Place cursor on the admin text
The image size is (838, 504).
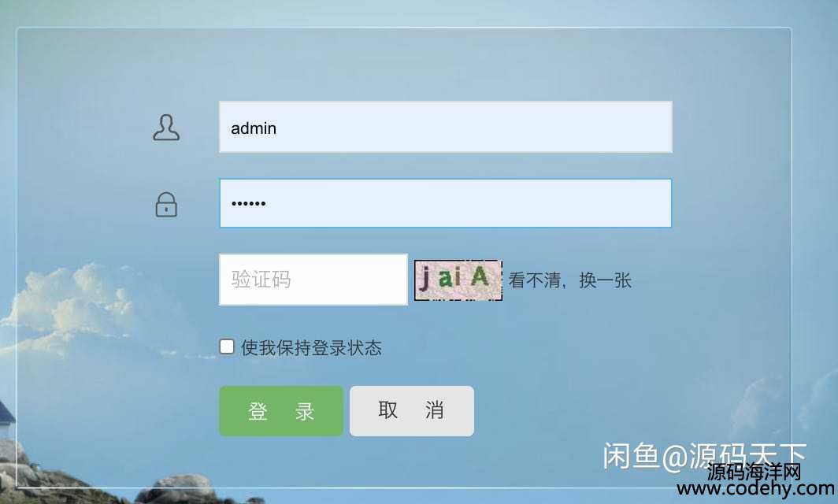[254, 128]
